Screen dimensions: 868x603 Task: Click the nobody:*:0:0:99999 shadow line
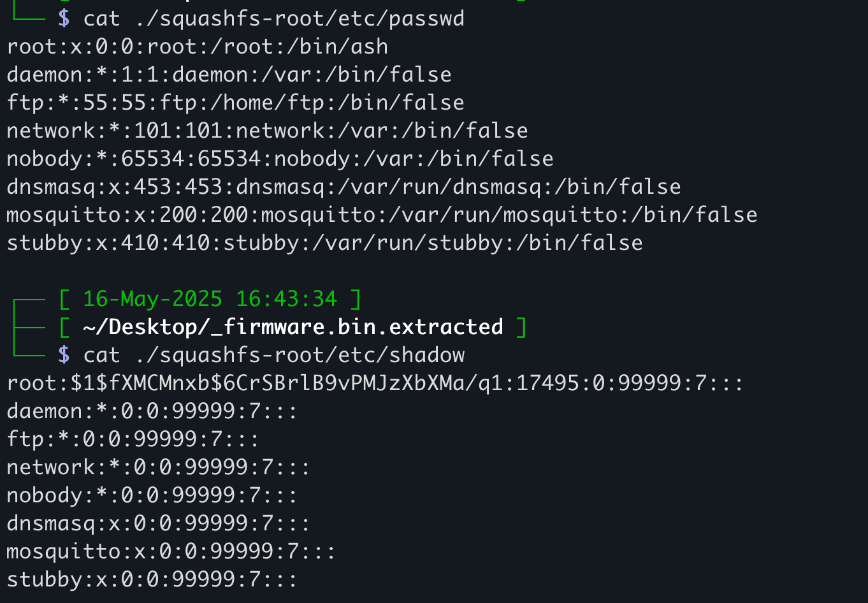pyautogui.click(x=152, y=495)
